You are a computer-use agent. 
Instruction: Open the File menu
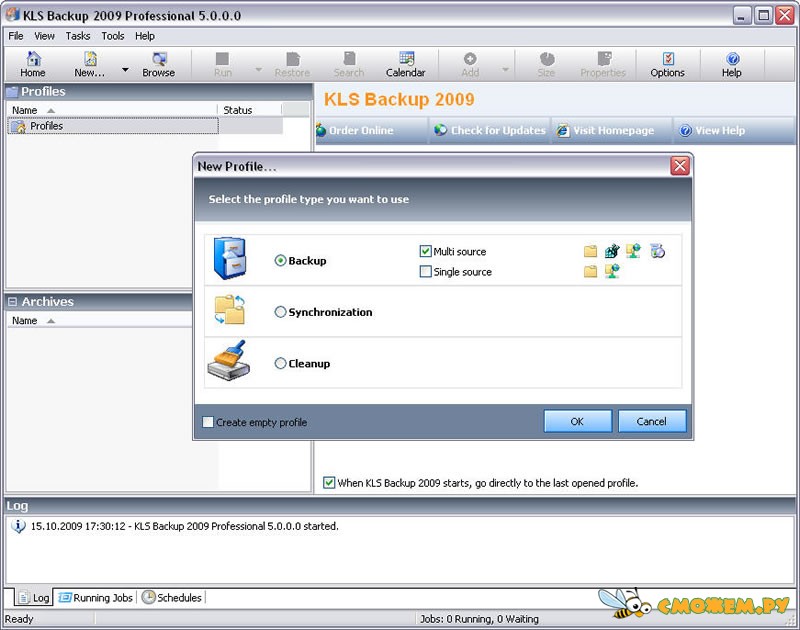coord(16,36)
